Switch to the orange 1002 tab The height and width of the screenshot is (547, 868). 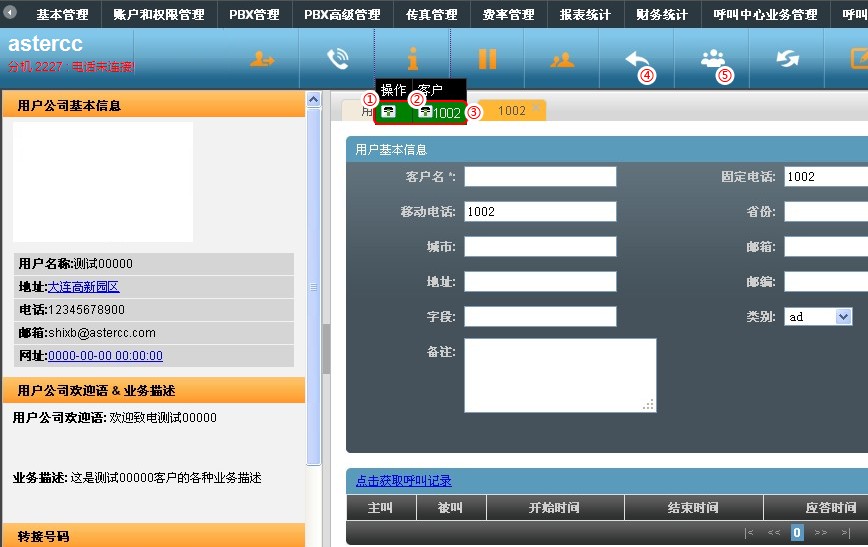point(511,111)
